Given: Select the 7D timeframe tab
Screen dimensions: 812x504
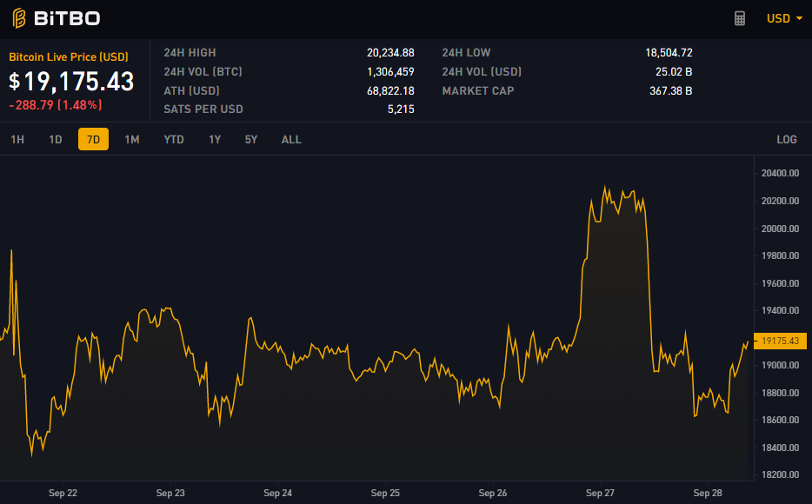Looking at the screenshot, I should coord(93,139).
